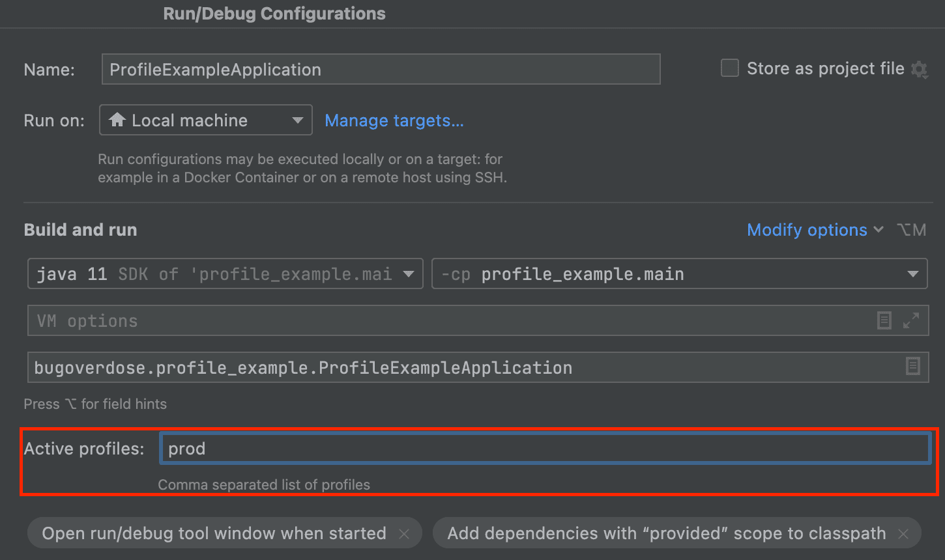Click the 'Name:' label
945x560 pixels.
click(49, 70)
